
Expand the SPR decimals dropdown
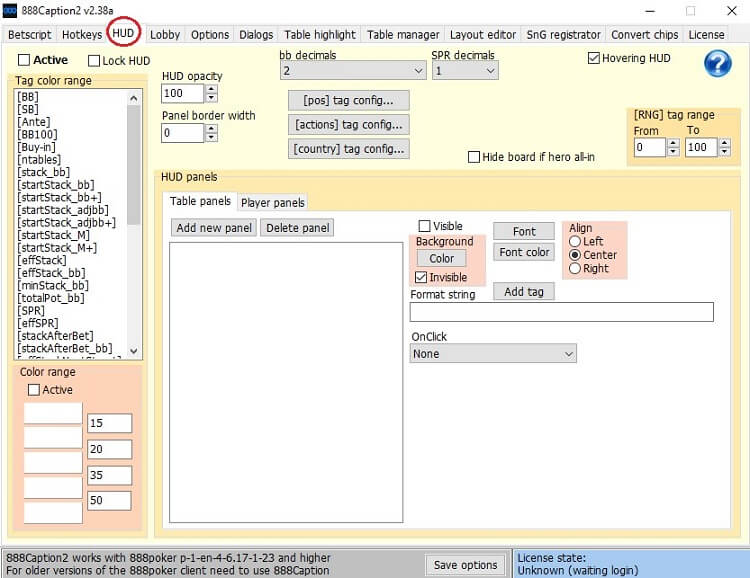pyautogui.click(x=464, y=71)
